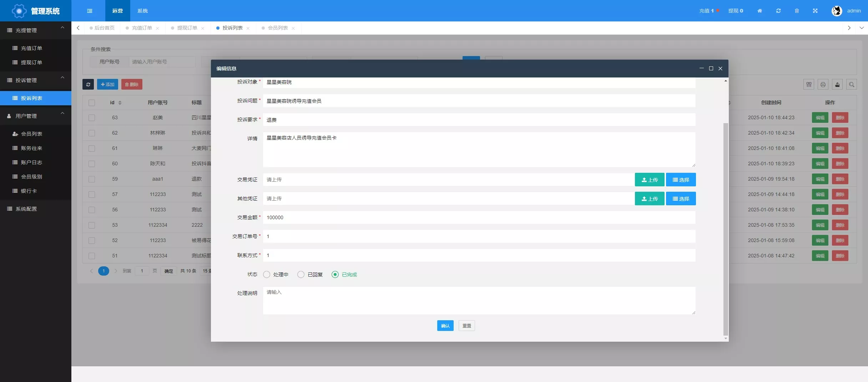This screenshot has width=868, height=382.
Task: Toggle fullscreen icon in top header
Action: coord(815,11)
